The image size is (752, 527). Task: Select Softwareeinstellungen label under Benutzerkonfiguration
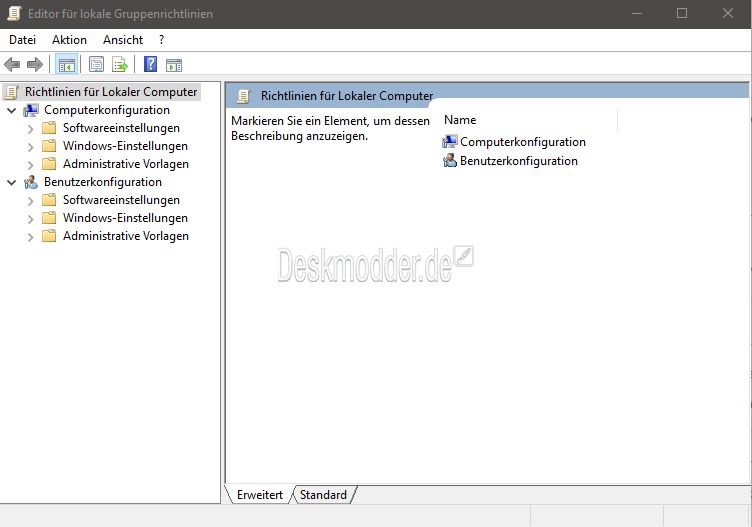click(121, 200)
